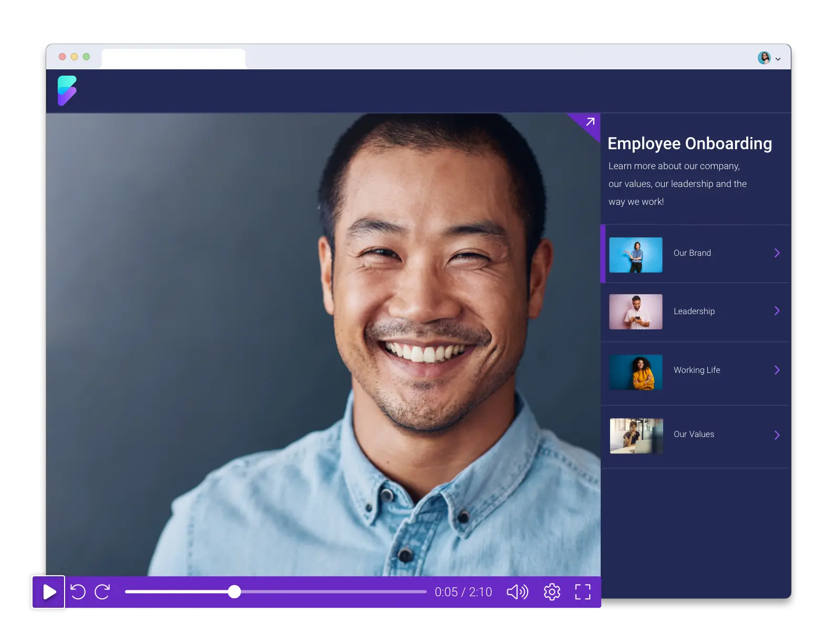The height and width of the screenshot is (644, 817).
Task: Open video settings gear icon
Action: 552,592
